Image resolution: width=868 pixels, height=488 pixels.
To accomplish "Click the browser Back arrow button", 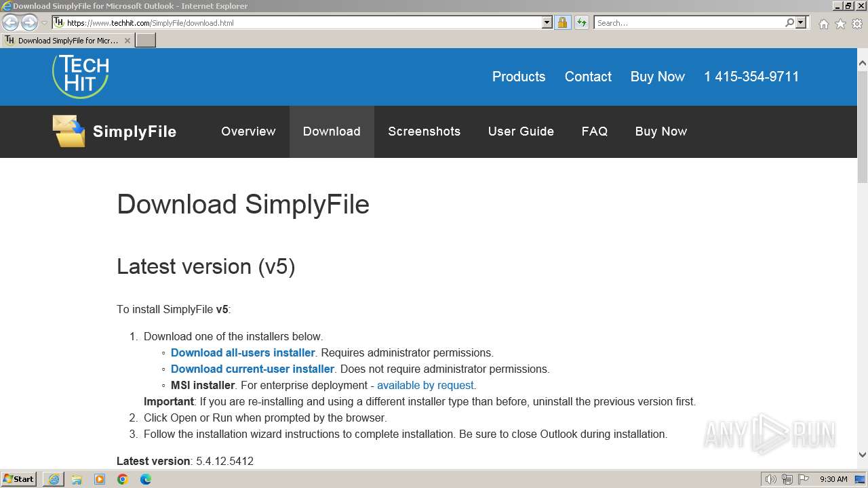I will click(x=11, y=23).
